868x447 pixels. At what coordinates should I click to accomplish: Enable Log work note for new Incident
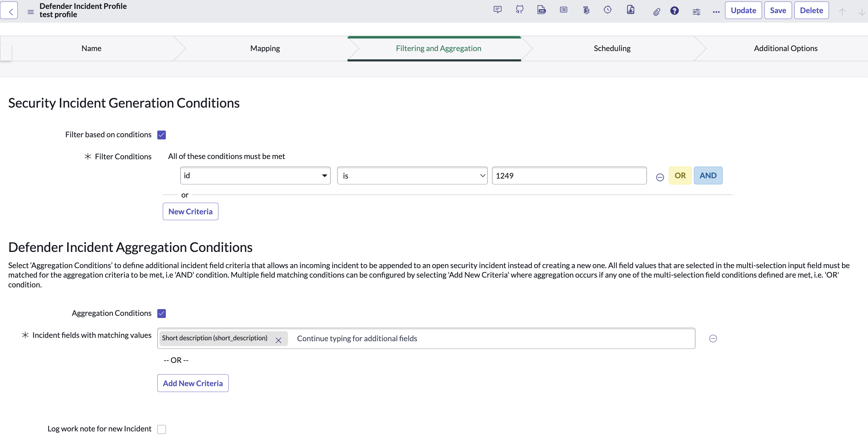(x=161, y=429)
